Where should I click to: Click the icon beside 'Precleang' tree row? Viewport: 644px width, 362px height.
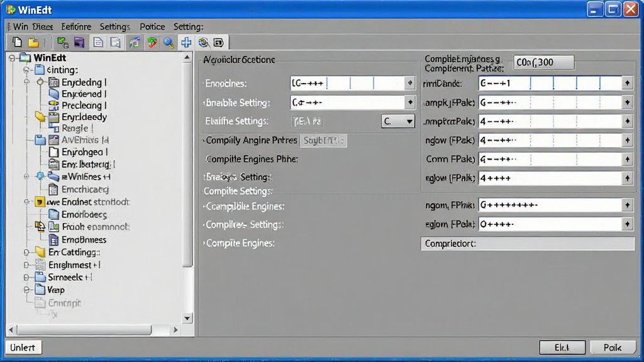pos(54,106)
